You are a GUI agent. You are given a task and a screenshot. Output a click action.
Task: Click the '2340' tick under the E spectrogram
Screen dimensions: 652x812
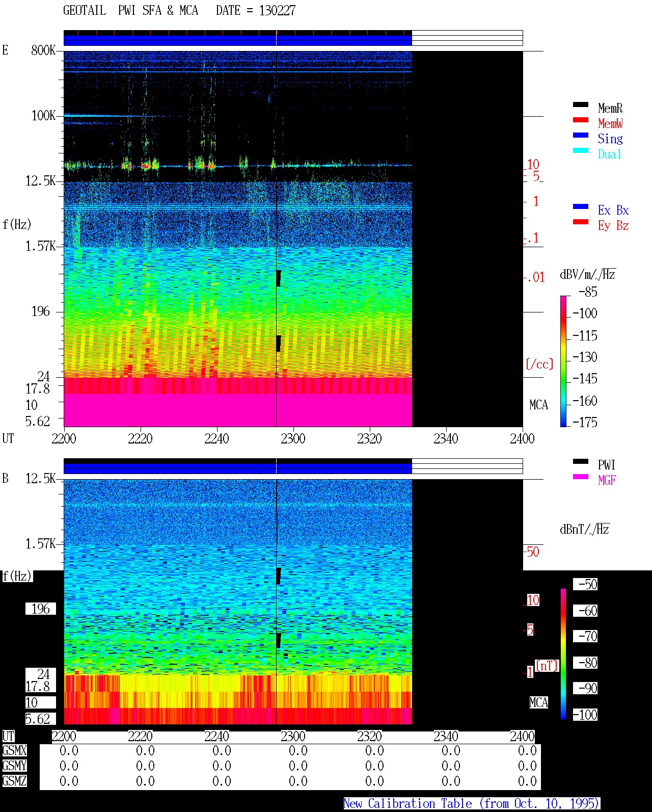click(446, 439)
